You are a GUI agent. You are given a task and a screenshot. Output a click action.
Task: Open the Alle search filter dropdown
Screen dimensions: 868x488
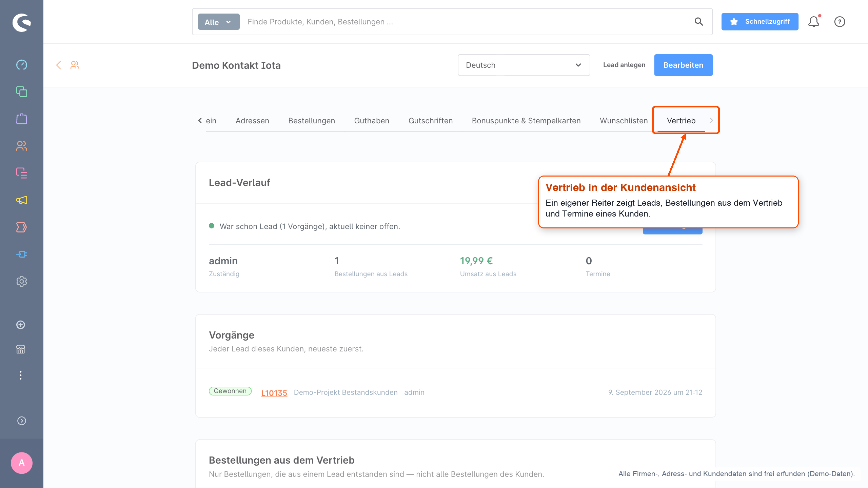219,22
